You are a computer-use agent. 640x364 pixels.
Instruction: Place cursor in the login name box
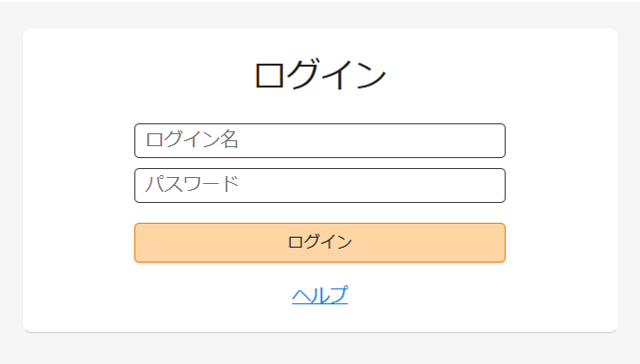(x=320, y=140)
